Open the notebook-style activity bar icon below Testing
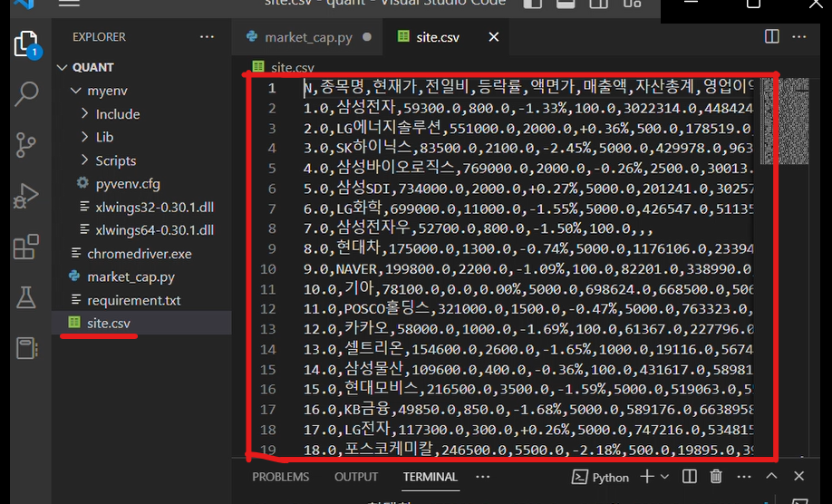The image size is (832, 504). (x=26, y=348)
